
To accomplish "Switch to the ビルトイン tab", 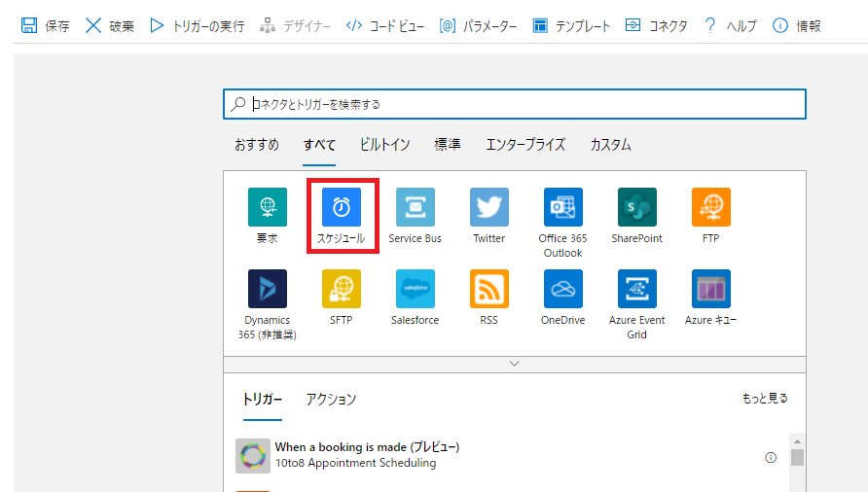I will pyautogui.click(x=384, y=145).
